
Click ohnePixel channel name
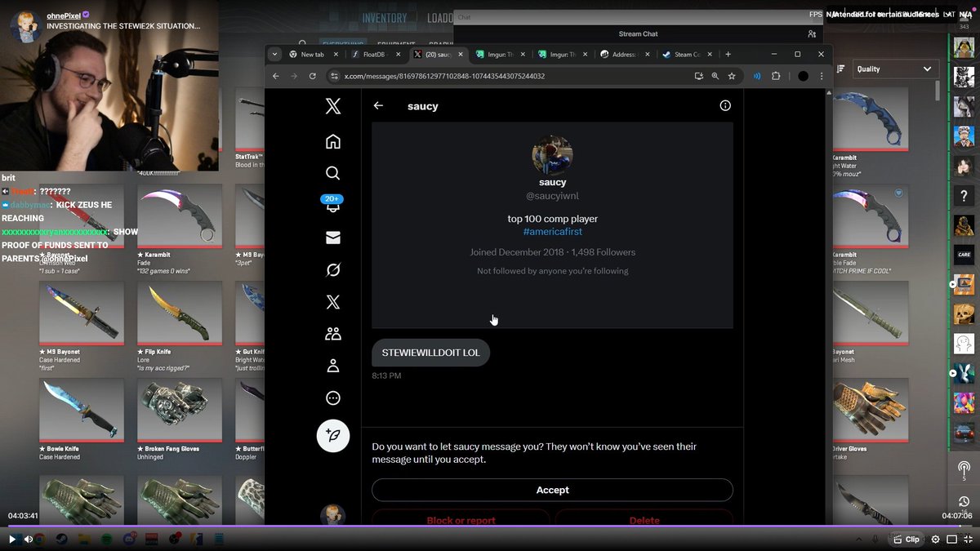(63, 15)
